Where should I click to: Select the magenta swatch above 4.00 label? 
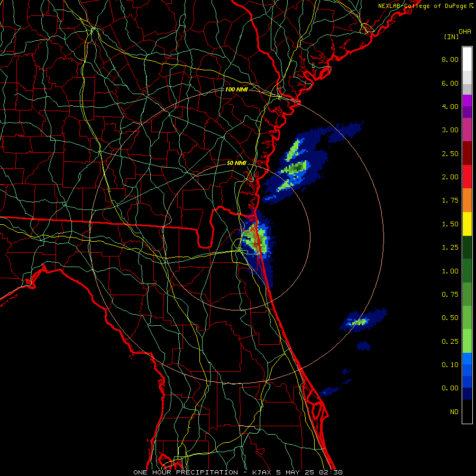(467, 100)
